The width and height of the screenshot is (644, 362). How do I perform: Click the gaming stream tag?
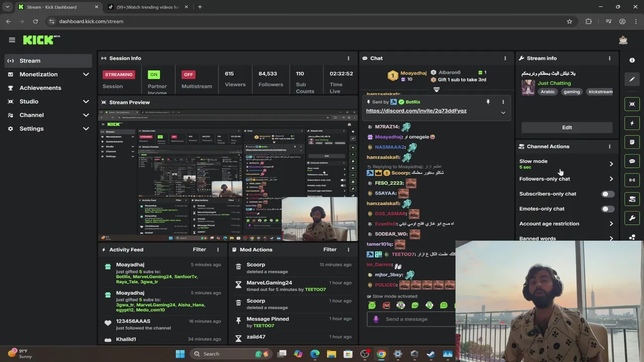[572, 92]
